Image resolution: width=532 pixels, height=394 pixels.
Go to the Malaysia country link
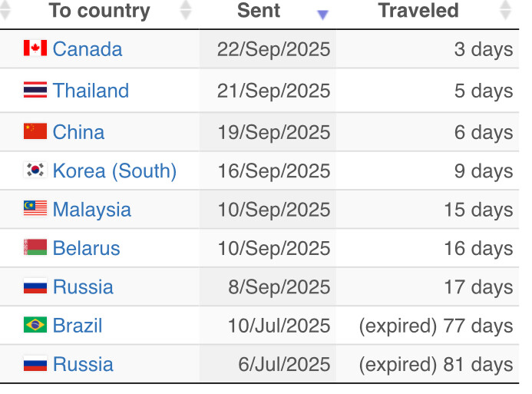pyautogui.click(x=91, y=210)
